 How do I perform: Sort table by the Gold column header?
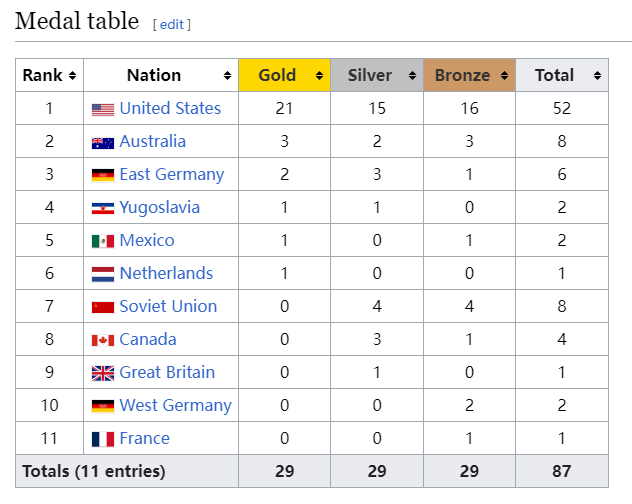(x=278, y=76)
